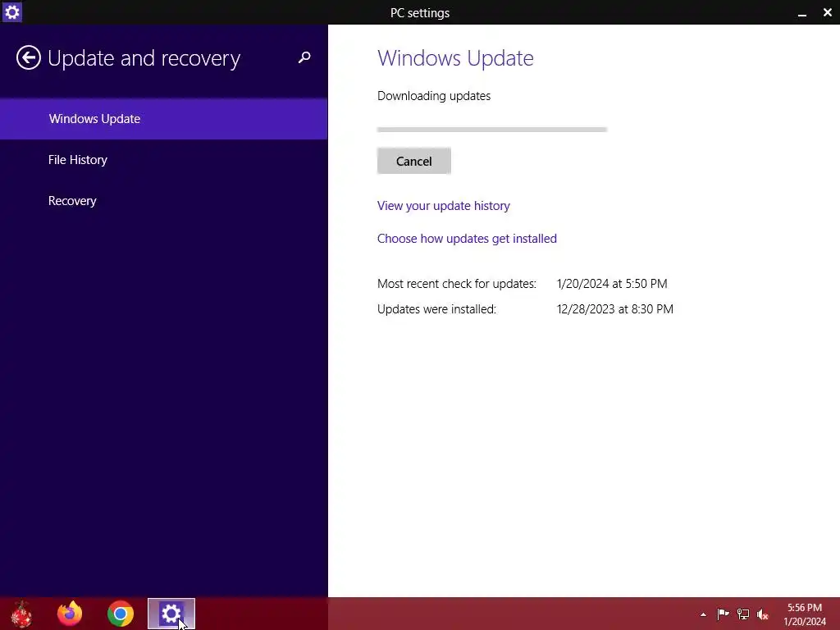Click the Update and recovery title
This screenshot has height=630, width=840.
144,58
